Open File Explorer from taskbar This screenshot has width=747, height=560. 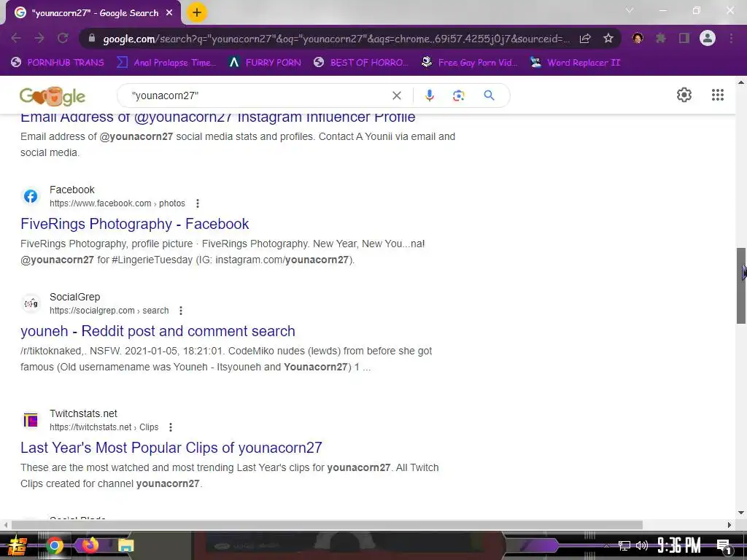pos(125,545)
